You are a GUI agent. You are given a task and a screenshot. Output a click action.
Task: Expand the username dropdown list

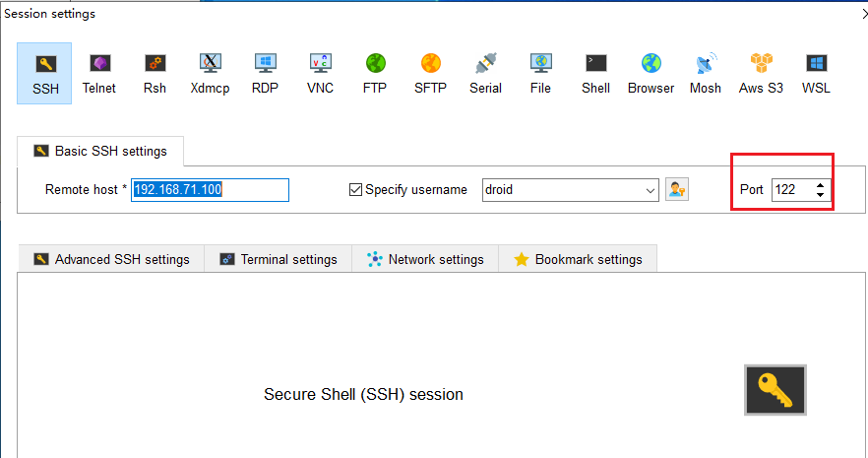[x=650, y=190]
